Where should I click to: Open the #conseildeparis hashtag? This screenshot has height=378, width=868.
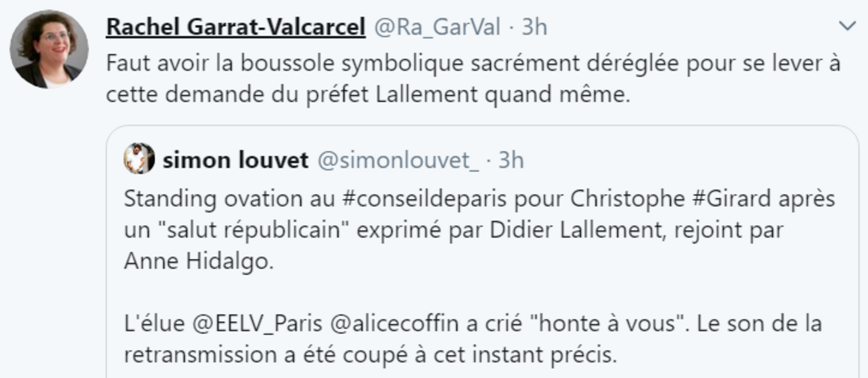(x=424, y=198)
